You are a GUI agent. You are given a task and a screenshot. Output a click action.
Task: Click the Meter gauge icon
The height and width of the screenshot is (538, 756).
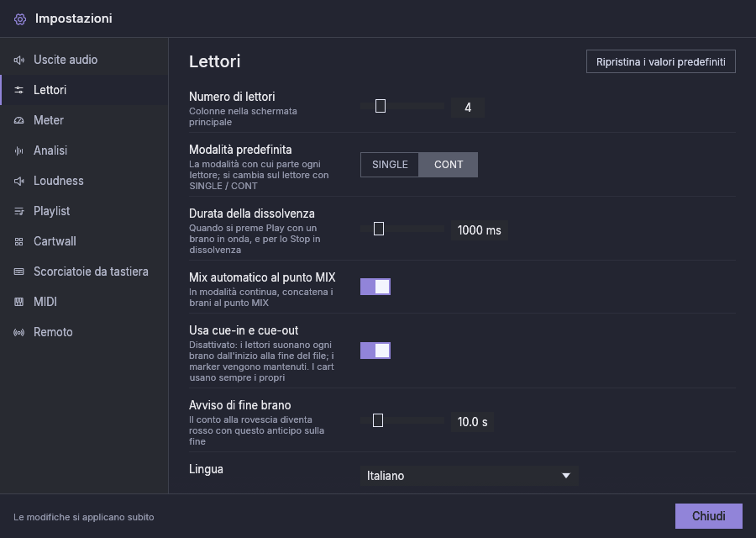(18, 120)
